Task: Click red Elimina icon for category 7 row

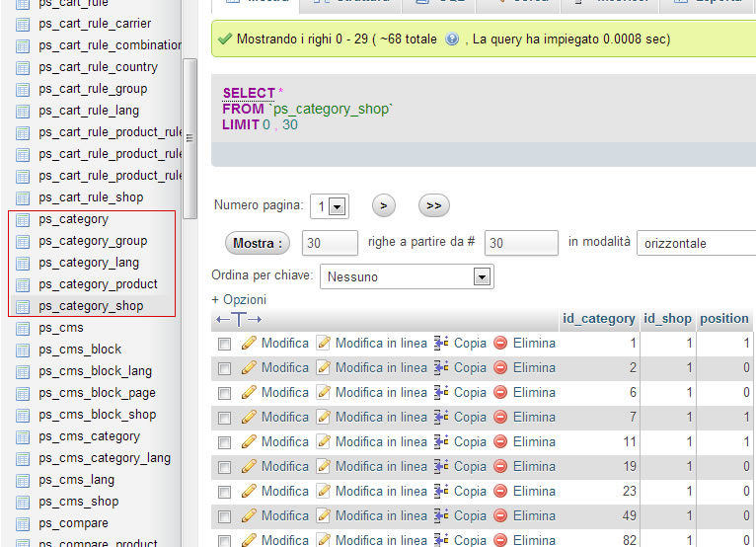Action: 501,417
